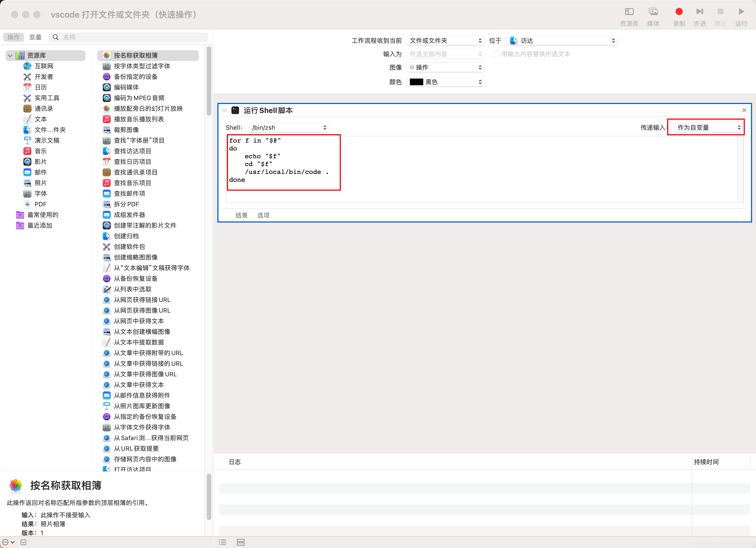Click the red Record button
Screen dimensions: 756x548
(679, 12)
